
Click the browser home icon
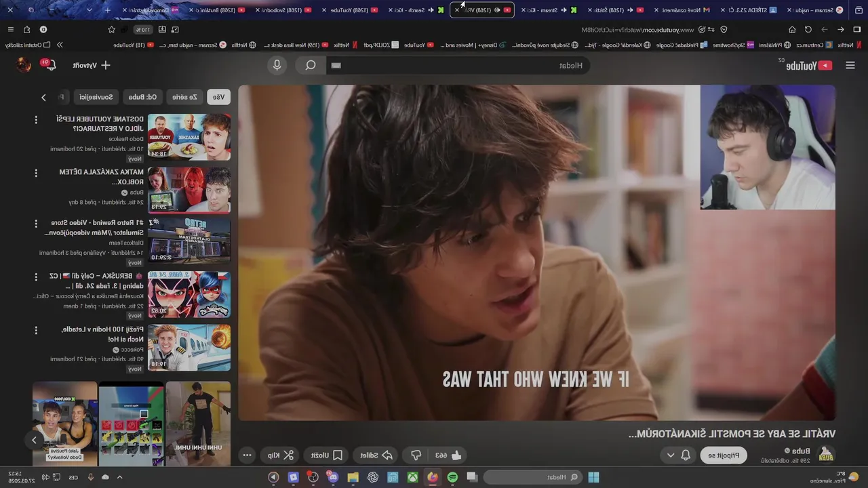click(x=792, y=29)
